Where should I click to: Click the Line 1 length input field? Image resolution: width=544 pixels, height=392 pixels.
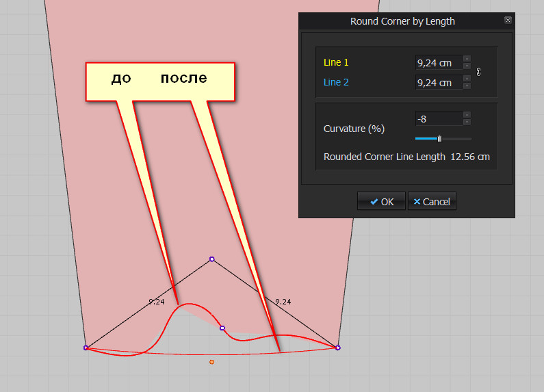[438, 63]
